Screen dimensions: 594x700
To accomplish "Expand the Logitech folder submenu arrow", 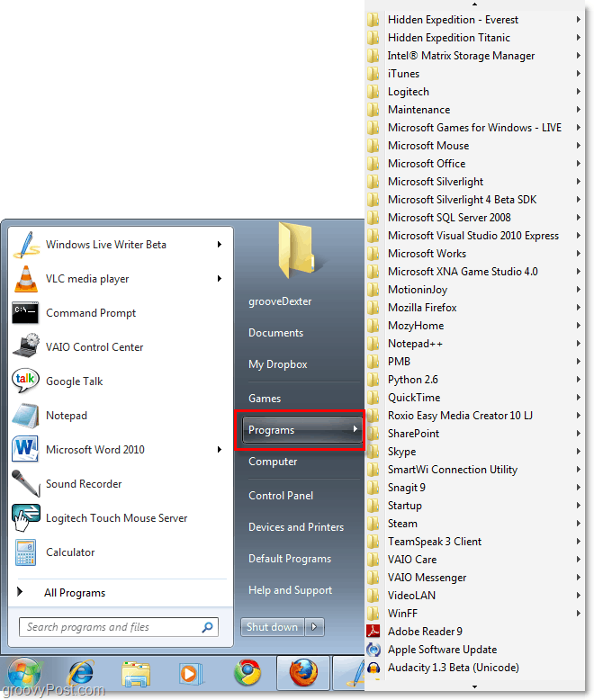I will tap(579, 92).
